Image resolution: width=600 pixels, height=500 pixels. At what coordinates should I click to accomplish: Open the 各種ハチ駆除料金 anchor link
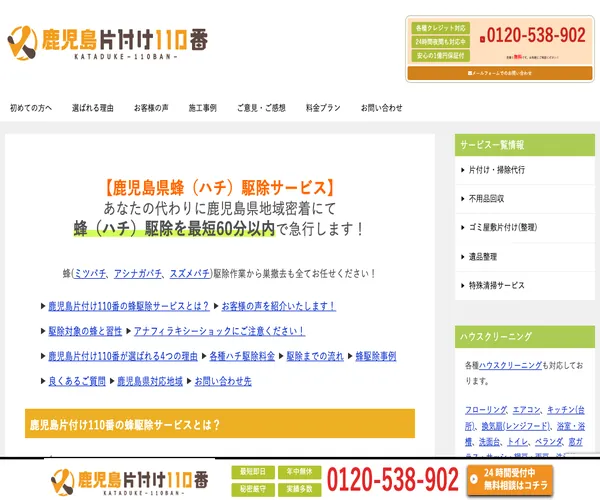(x=241, y=356)
